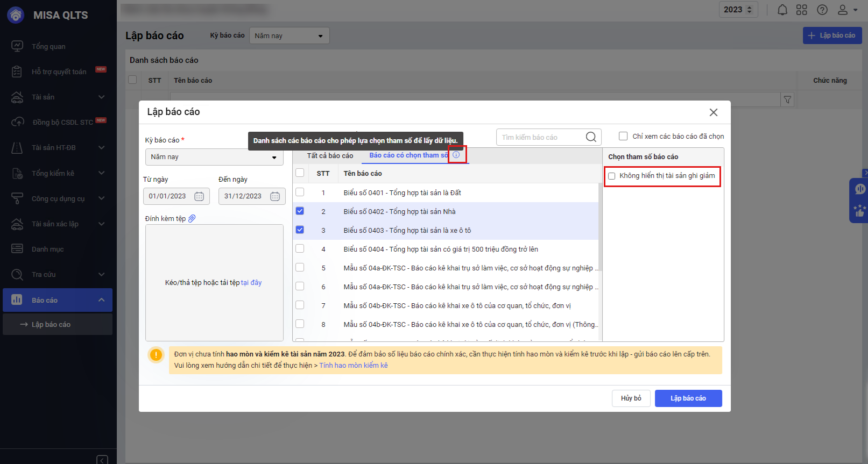Open the Kỳ báo cáo dropdown in the dialog
This screenshot has width=868, height=464.
pos(214,157)
